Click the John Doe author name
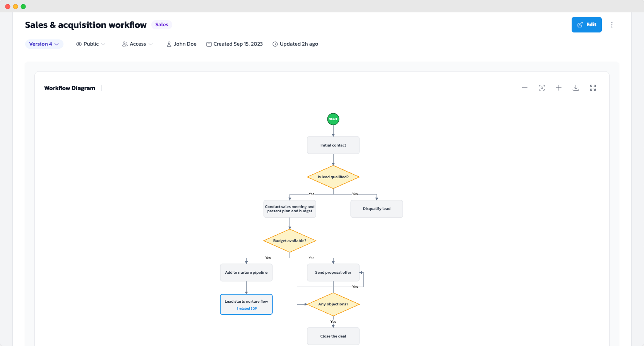 (185, 44)
